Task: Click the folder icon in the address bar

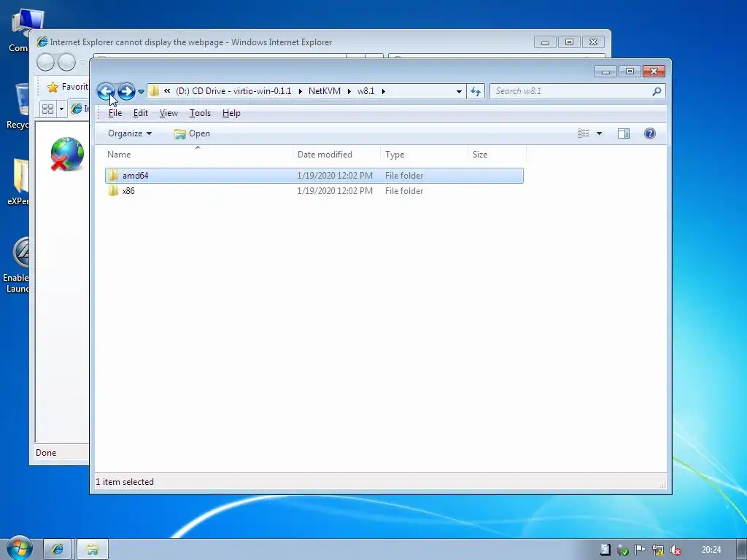Action: 154,91
